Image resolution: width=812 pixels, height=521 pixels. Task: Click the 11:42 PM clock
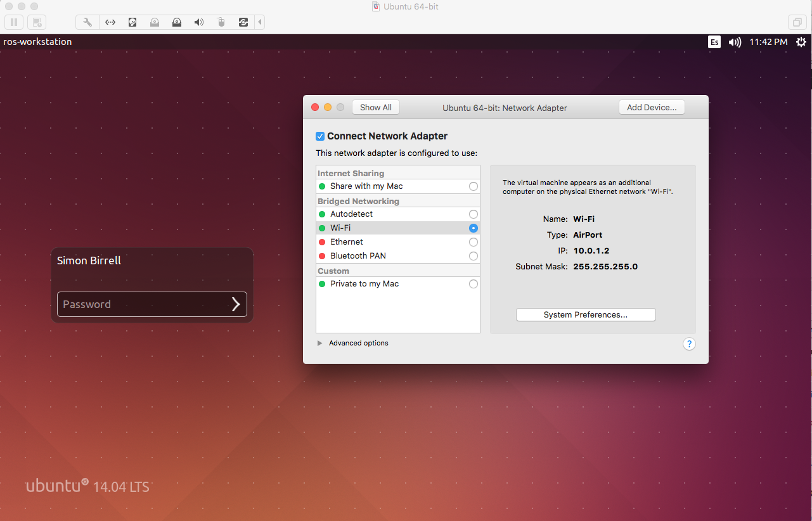(768, 42)
